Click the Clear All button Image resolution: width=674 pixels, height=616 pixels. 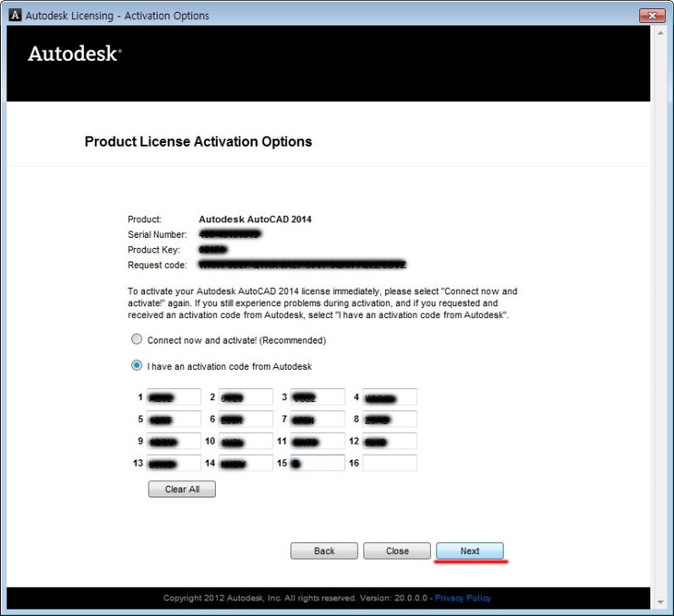[182, 489]
